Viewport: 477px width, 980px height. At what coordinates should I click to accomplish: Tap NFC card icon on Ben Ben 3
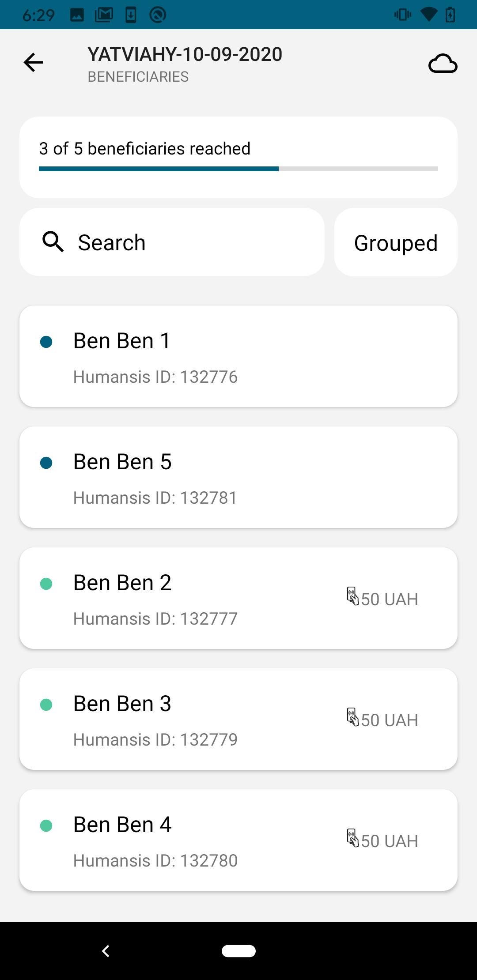352,717
